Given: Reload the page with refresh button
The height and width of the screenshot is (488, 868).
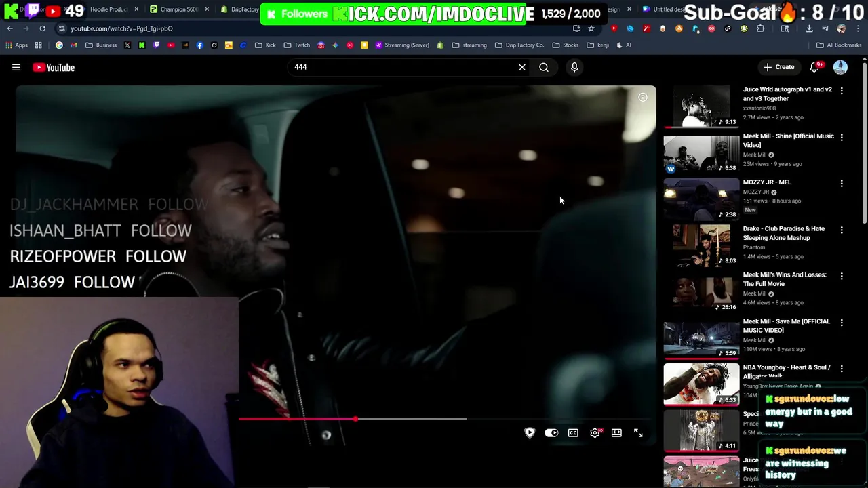Looking at the screenshot, I should click(42, 28).
